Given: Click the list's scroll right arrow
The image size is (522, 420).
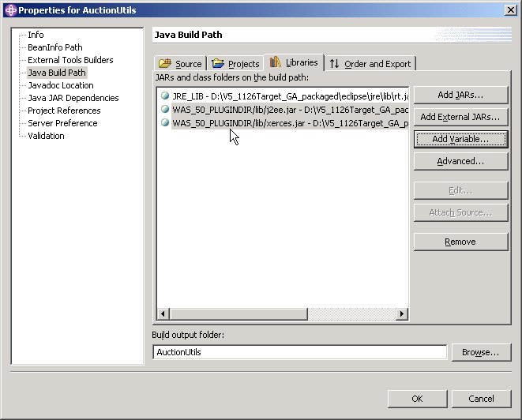Looking at the screenshot, I should (402, 313).
